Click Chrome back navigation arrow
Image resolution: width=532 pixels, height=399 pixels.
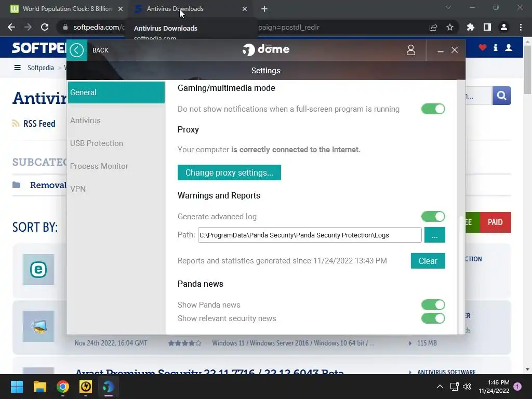[x=11, y=27]
